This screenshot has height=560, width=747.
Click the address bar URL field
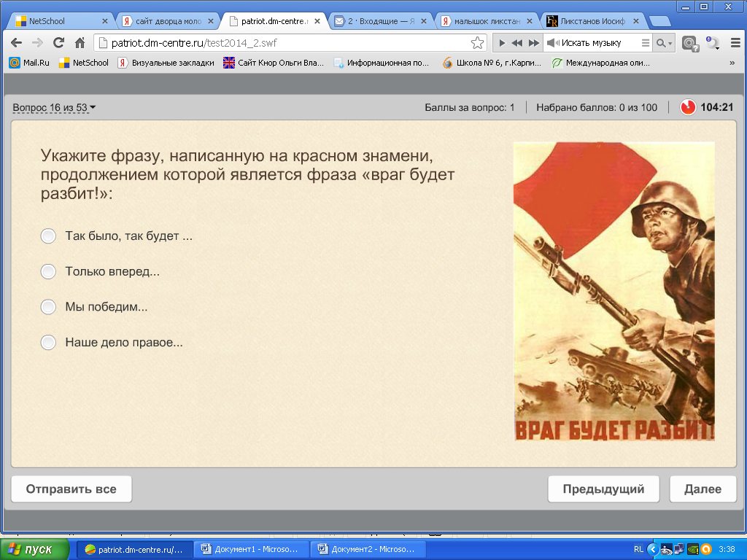tap(290, 43)
